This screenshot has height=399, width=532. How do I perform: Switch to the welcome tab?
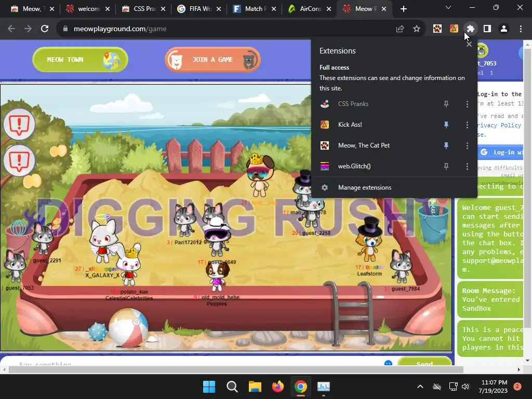point(88,9)
